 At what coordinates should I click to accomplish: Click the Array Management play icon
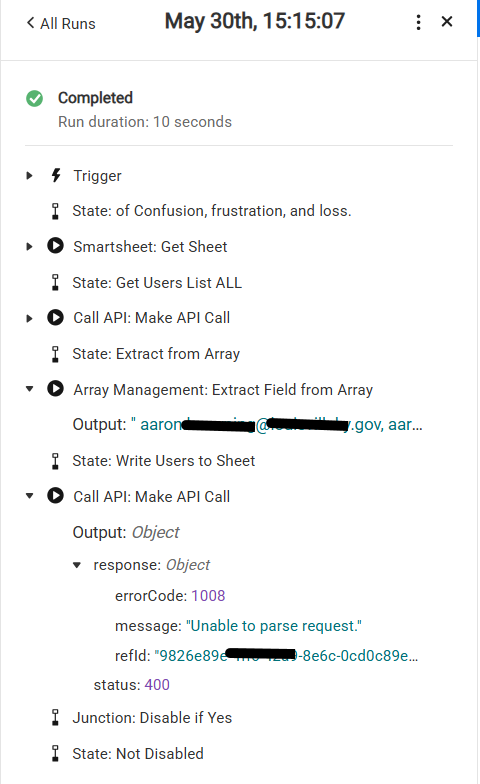(56, 388)
